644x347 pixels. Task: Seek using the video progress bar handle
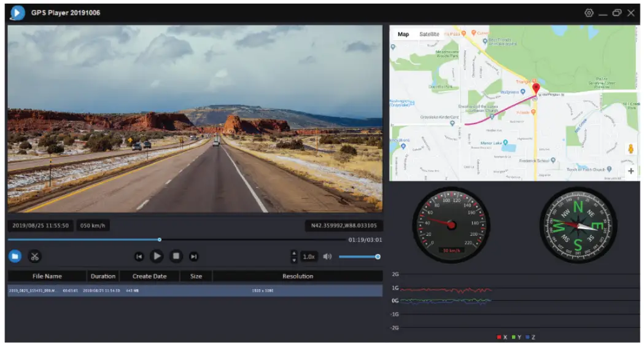pos(160,240)
